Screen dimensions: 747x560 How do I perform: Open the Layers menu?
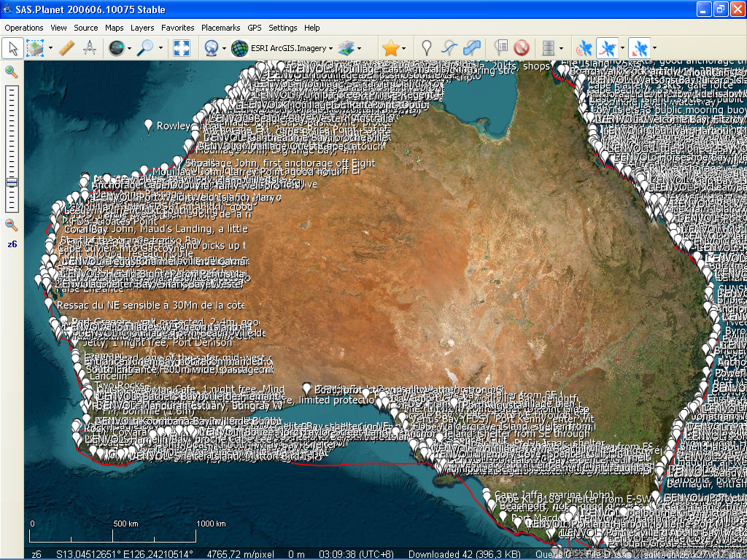[x=142, y=28]
